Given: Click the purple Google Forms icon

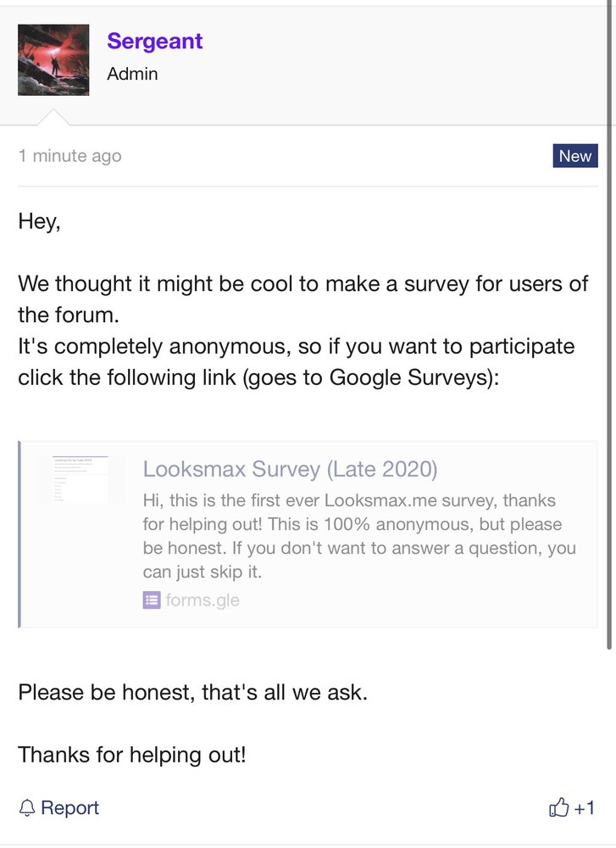Looking at the screenshot, I should [152, 600].
